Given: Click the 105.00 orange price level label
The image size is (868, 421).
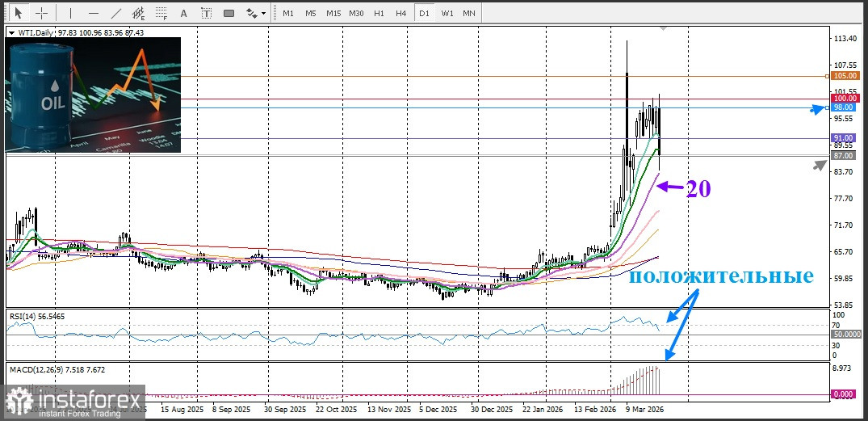Looking at the screenshot, I should 844,76.
